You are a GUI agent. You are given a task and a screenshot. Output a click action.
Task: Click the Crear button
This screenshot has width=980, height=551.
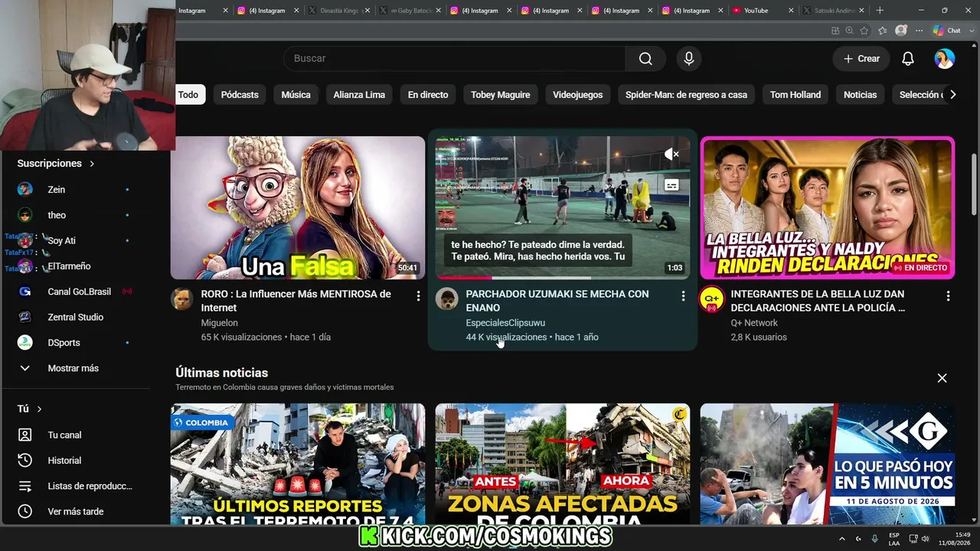861,59
